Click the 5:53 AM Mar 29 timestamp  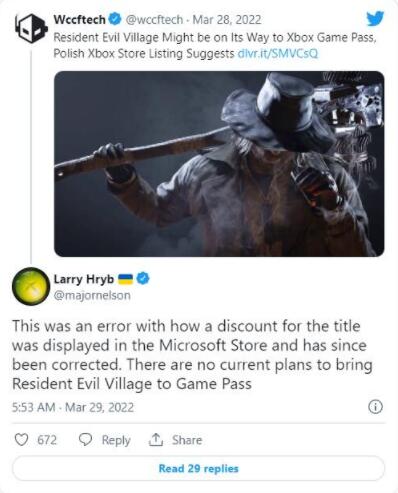tap(73, 407)
